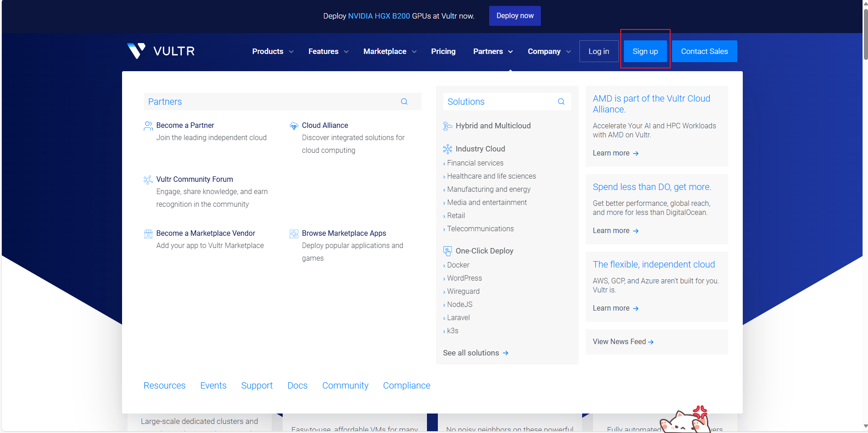
Task: Click the One-Click Deploy icon
Action: pos(447,251)
